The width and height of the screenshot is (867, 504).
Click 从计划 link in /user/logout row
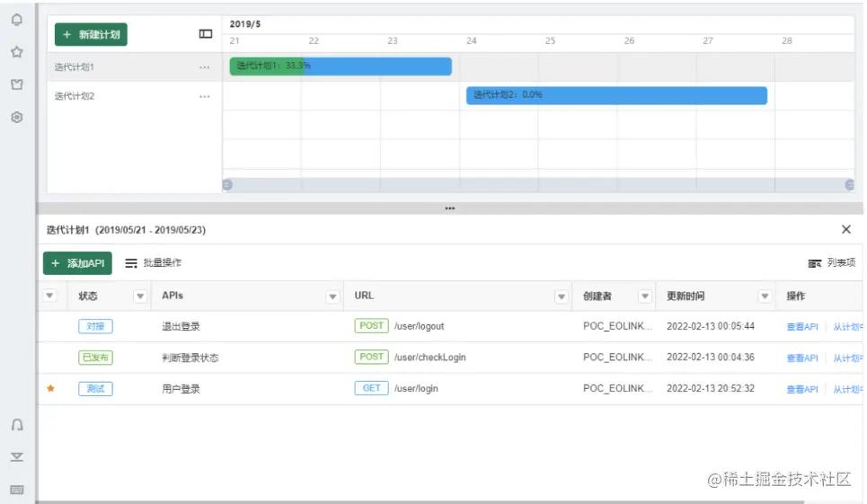(847, 327)
